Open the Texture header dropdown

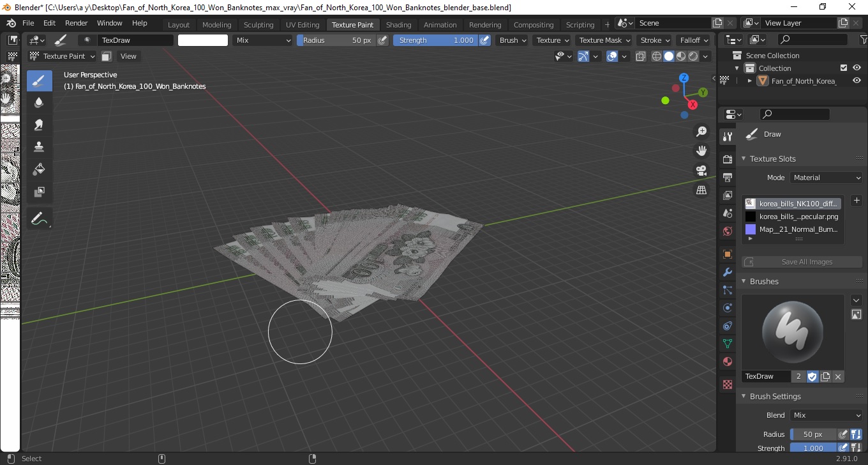[x=552, y=40]
